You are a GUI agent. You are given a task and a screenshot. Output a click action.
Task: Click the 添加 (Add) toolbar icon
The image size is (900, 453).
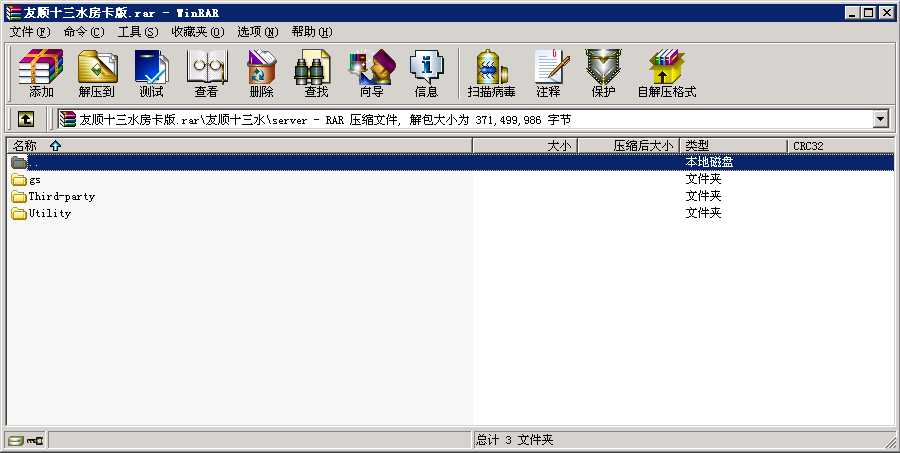(x=41, y=73)
